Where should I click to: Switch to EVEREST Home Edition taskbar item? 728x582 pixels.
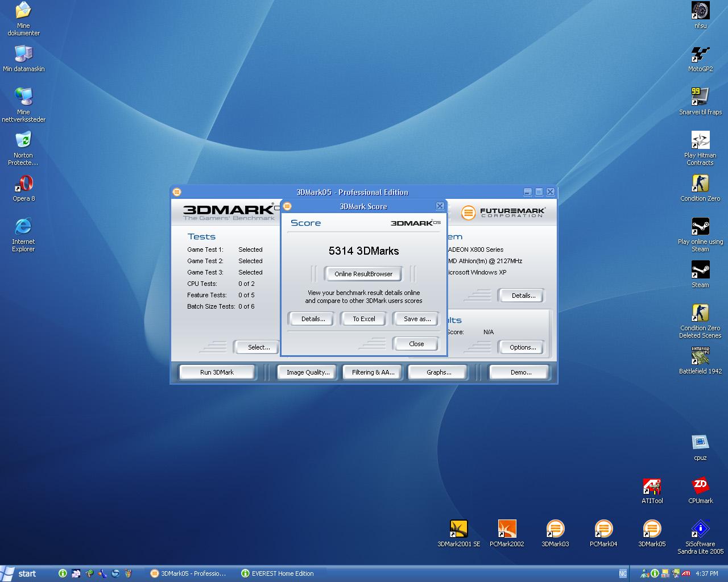tap(278, 573)
